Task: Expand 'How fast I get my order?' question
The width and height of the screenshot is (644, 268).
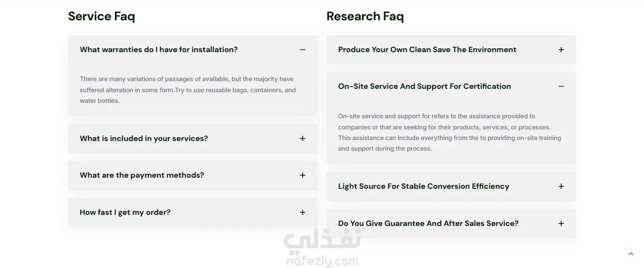Action: (x=125, y=212)
